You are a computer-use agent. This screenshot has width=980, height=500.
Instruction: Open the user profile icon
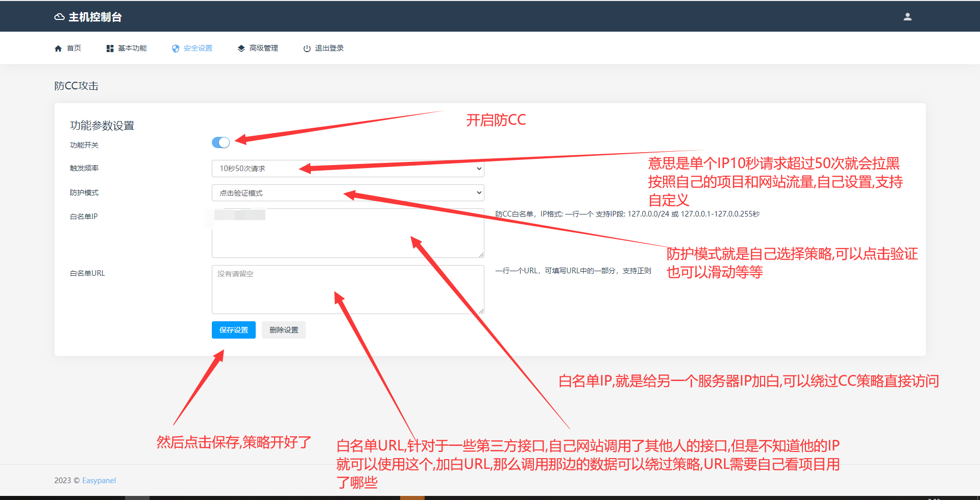(907, 17)
